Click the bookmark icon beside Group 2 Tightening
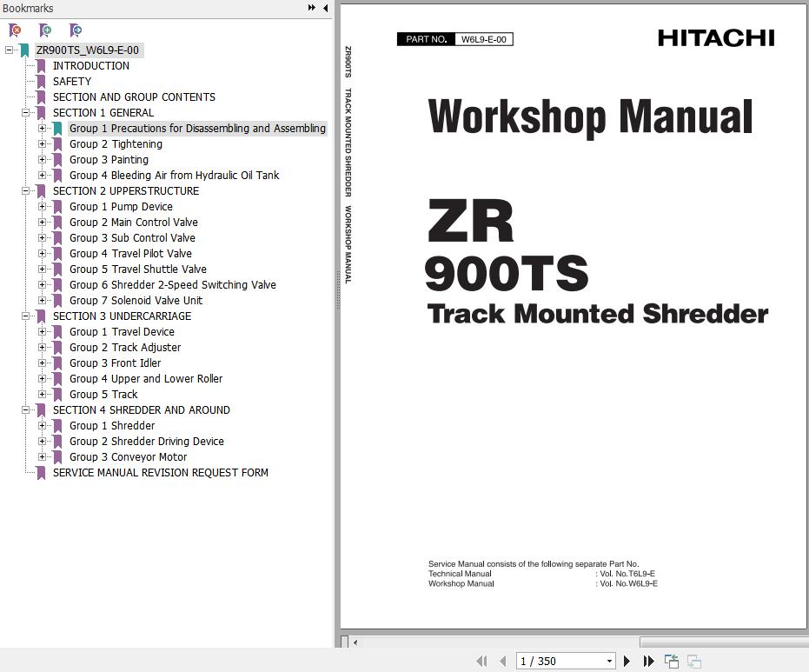Viewport: 809px width, 672px height. tap(57, 144)
